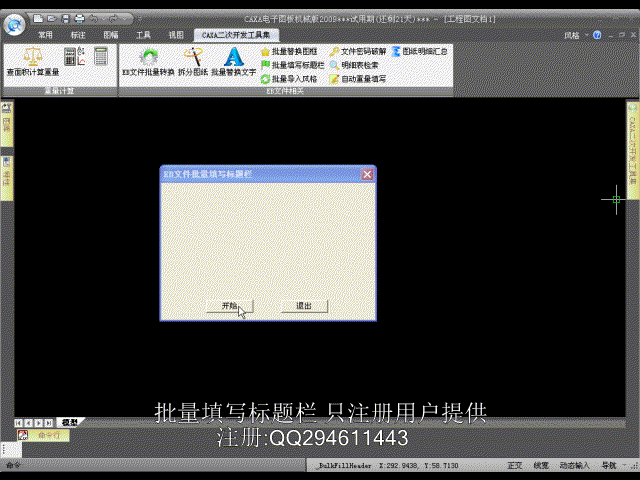The width and height of the screenshot is (640, 480).
Task: Click the curve chart icon in 重量计算 group
Action: 81,61
